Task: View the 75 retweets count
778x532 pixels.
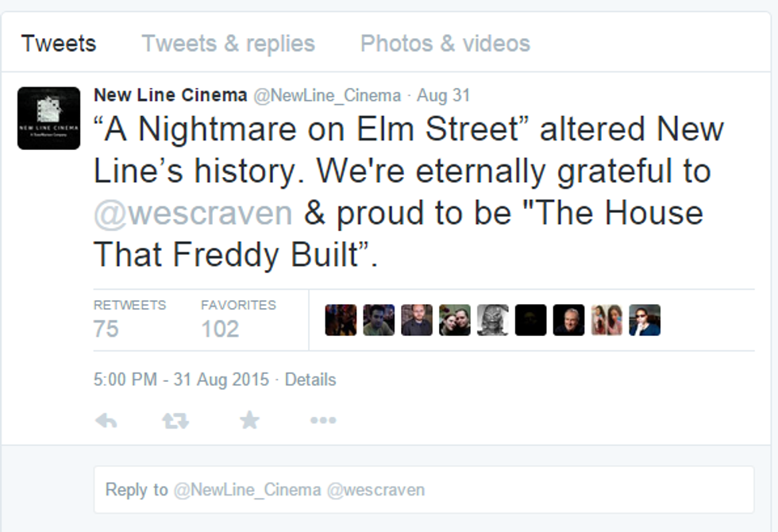Action: 106,328
